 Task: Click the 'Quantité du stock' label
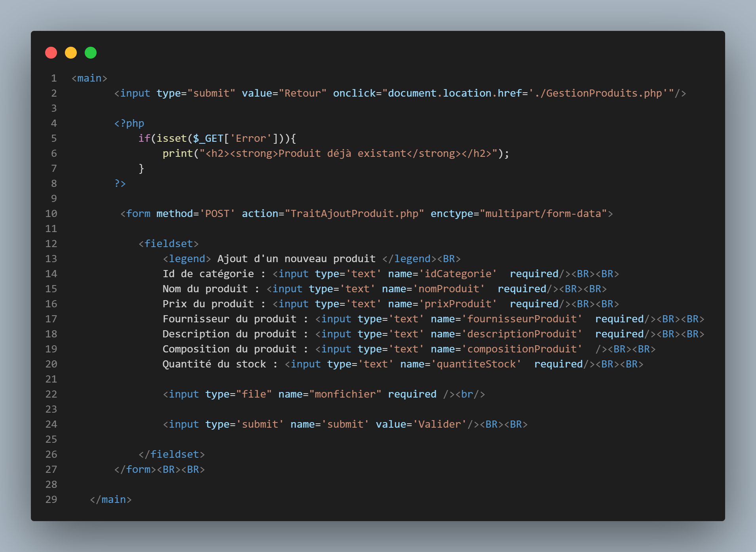click(x=214, y=364)
